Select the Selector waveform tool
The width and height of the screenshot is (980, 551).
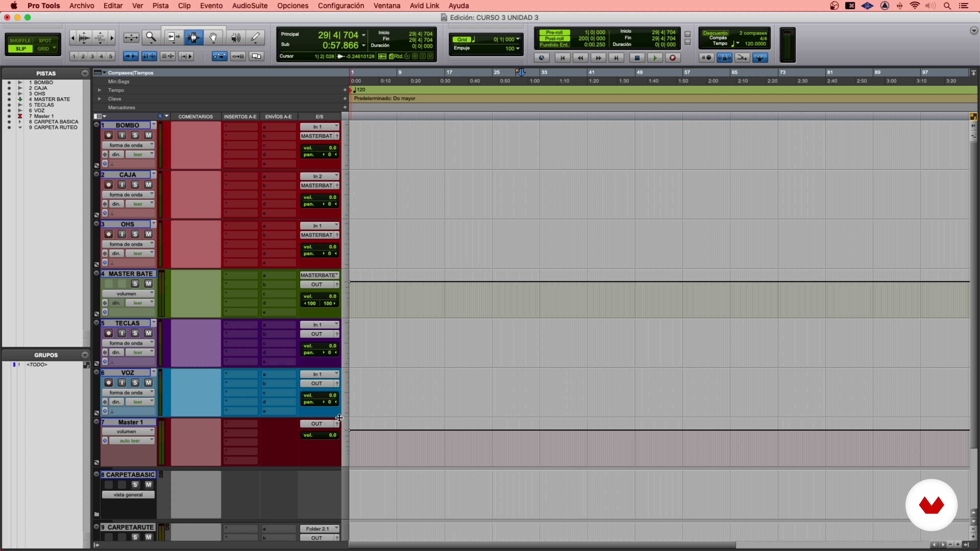(194, 37)
